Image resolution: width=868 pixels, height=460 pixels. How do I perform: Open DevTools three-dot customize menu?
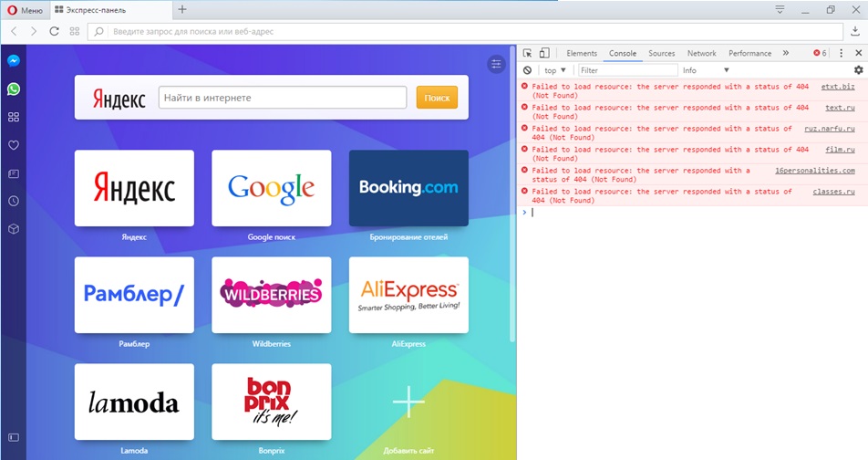tap(841, 53)
